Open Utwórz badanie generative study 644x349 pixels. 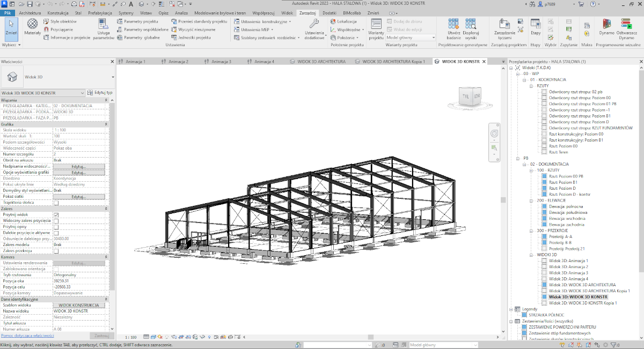[x=454, y=26]
